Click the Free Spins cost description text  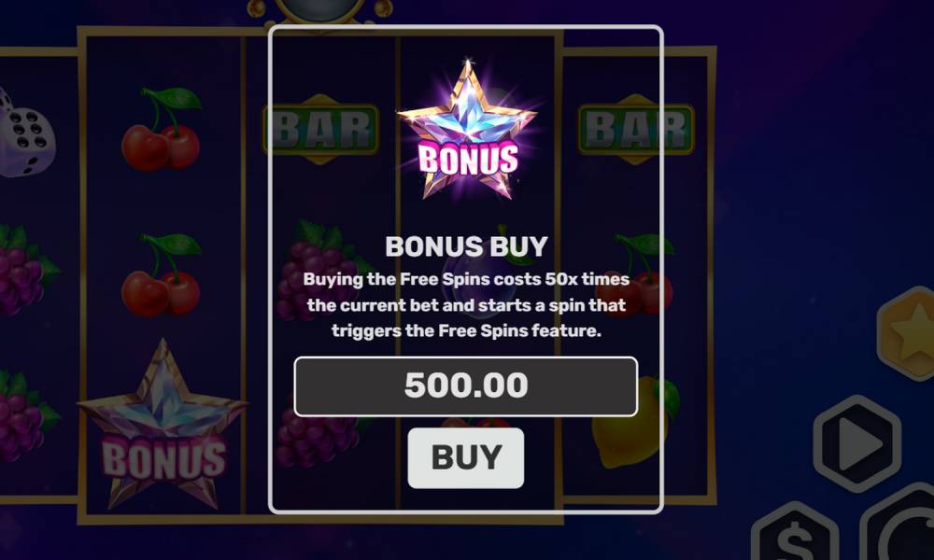pos(466,304)
